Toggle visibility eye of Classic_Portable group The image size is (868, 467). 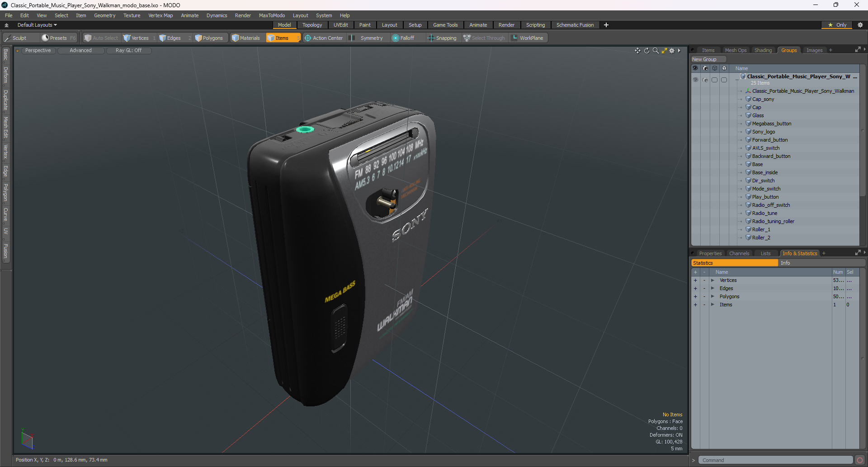(x=695, y=80)
